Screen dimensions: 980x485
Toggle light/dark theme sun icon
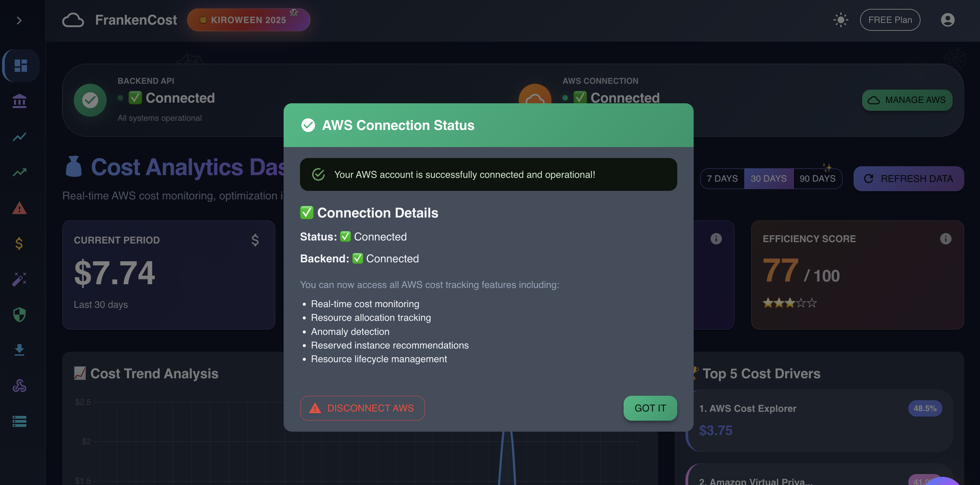click(840, 20)
